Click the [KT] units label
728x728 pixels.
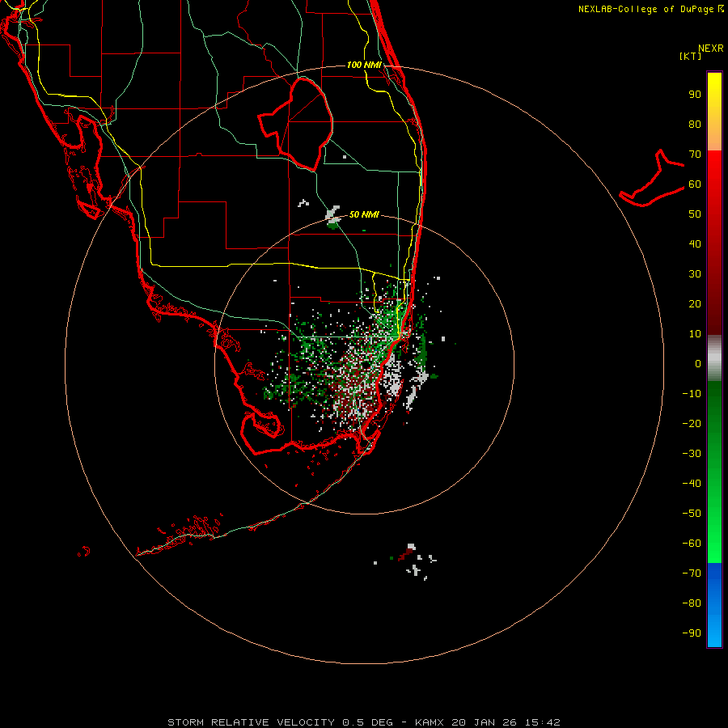(x=691, y=56)
